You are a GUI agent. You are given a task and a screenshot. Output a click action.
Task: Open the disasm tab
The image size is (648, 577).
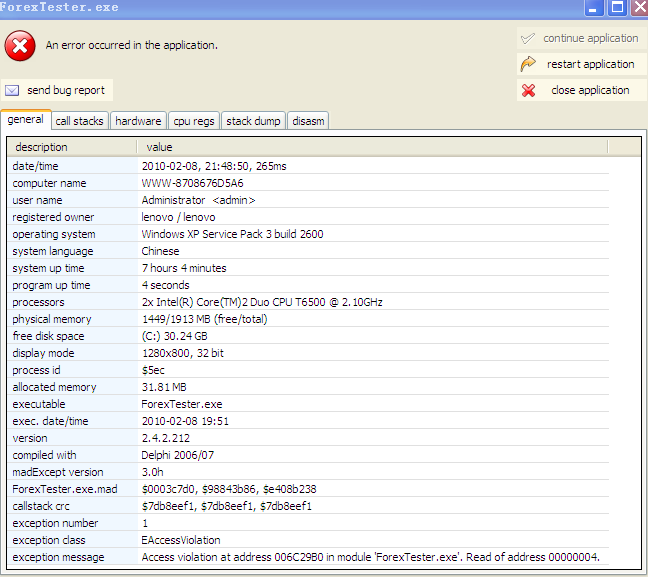point(308,121)
